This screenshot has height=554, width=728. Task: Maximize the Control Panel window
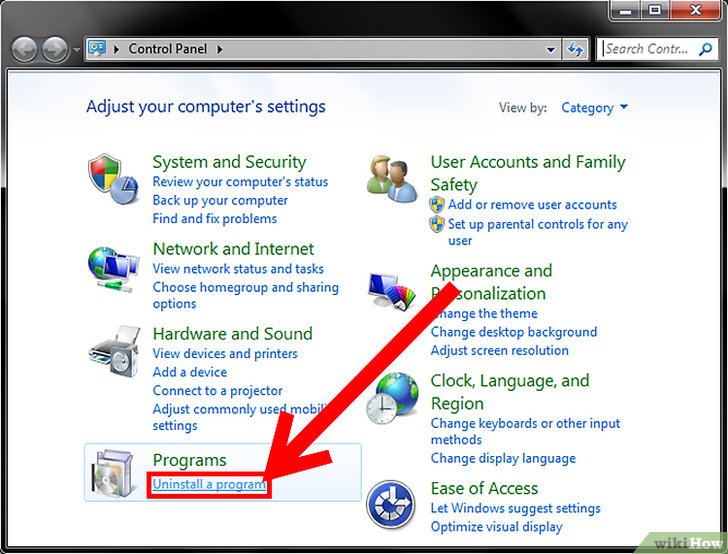(x=655, y=10)
